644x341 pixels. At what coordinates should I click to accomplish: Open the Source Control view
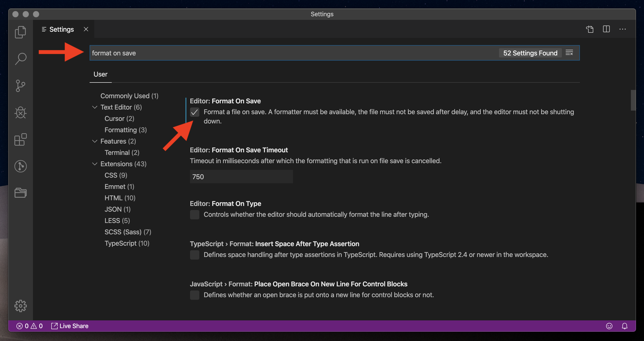20,86
